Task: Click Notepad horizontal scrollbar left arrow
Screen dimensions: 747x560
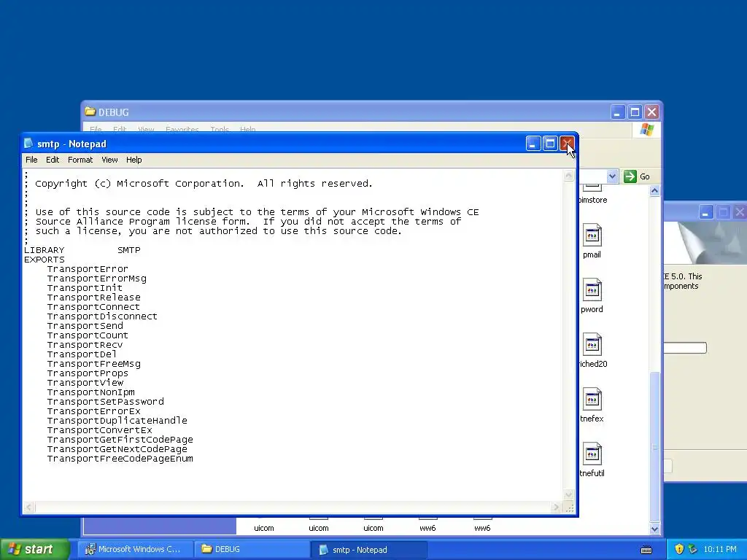Action: coord(29,507)
